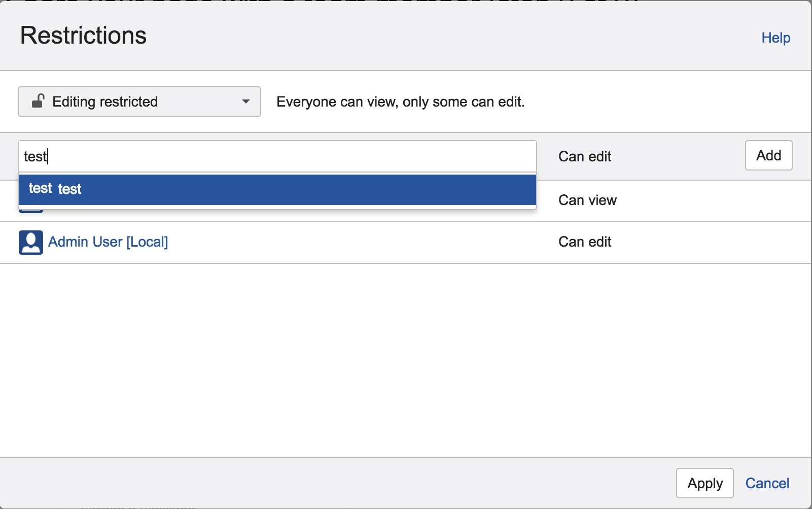Click the 'Everyone can view' description text
Screen dimensions: 812x509
pyautogui.click(x=400, y=101)
